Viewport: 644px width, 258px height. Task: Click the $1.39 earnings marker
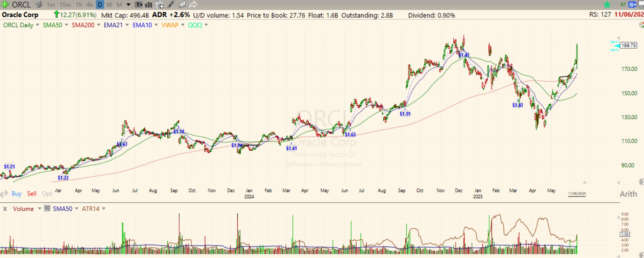[x=405, y=114]
